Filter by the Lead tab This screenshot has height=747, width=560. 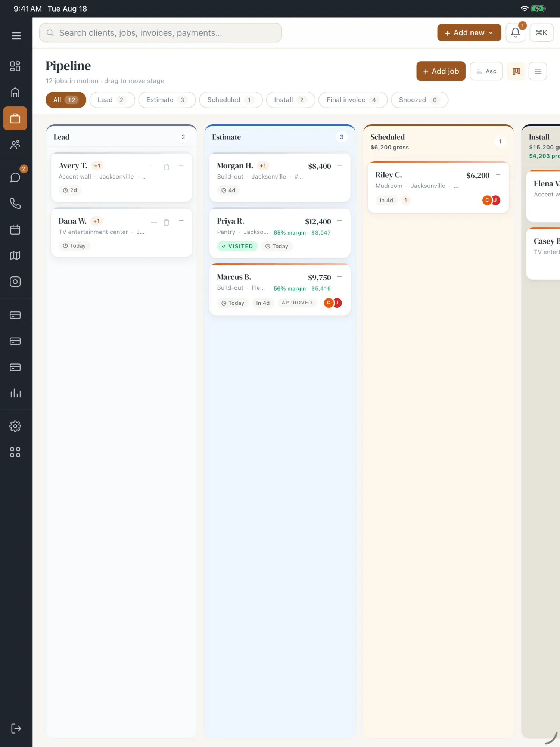pos(112,100)
